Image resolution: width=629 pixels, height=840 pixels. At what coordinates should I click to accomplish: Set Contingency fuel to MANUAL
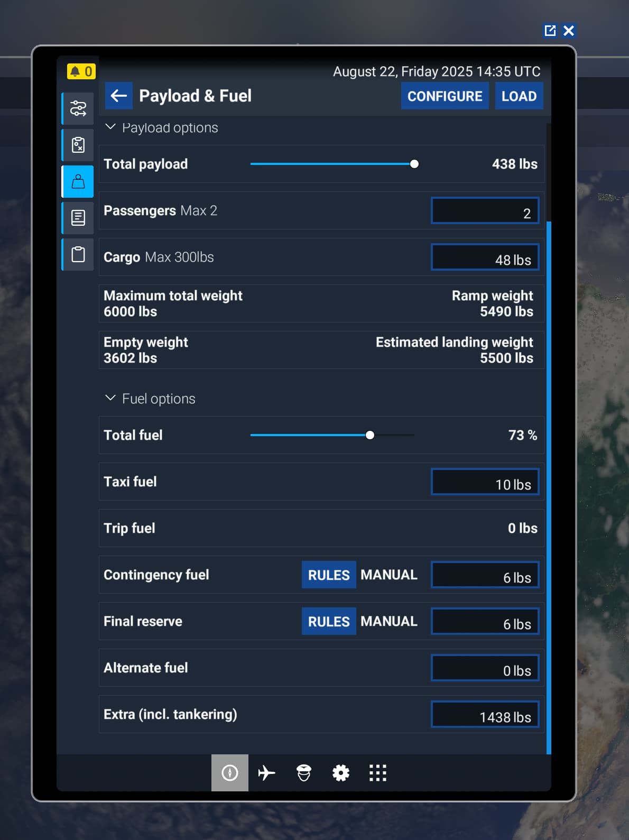coord(389,575)
